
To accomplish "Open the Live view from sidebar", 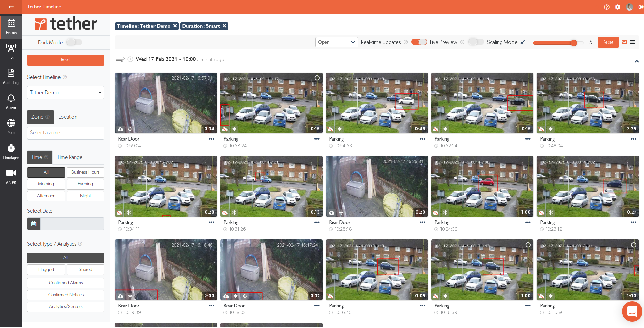I will [11, 51].
